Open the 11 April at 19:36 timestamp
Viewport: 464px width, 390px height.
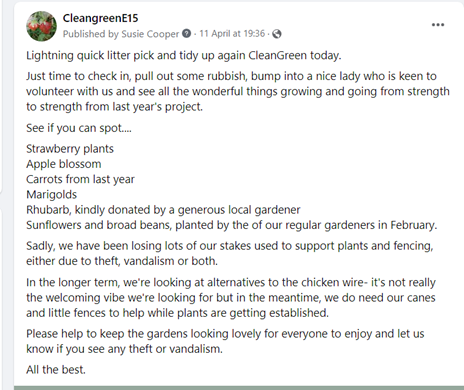pos(232,34)
